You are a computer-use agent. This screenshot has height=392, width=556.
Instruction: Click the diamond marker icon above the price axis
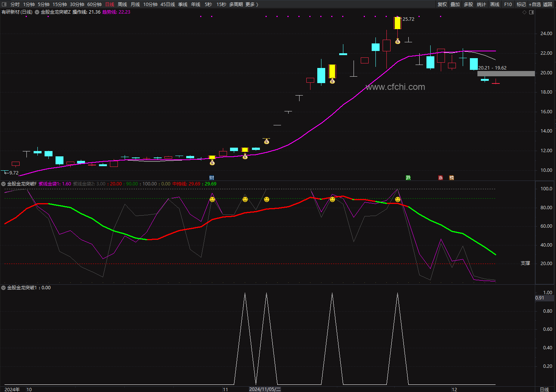click(x=524, y=12)
